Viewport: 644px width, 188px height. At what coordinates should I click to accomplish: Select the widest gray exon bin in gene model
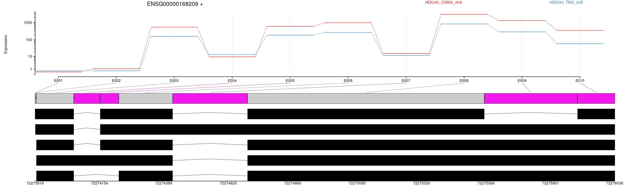click(x=366, y=98)
